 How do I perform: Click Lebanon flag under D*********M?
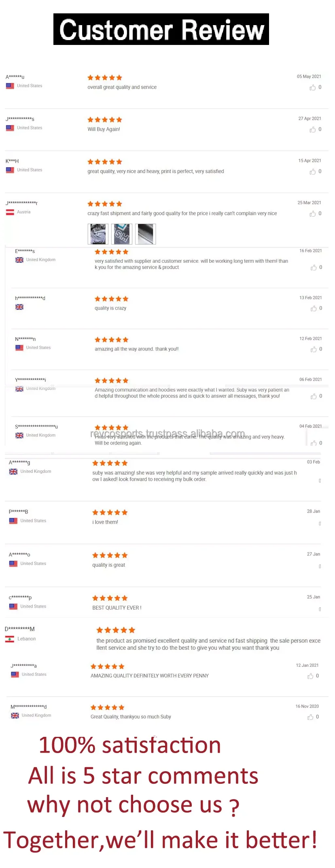[x=10, y=639]
